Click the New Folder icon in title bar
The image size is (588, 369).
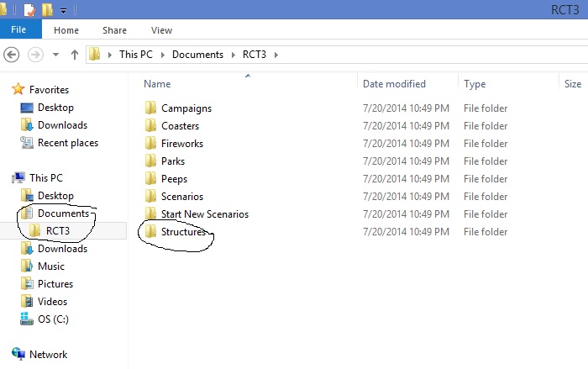point(47,10)
